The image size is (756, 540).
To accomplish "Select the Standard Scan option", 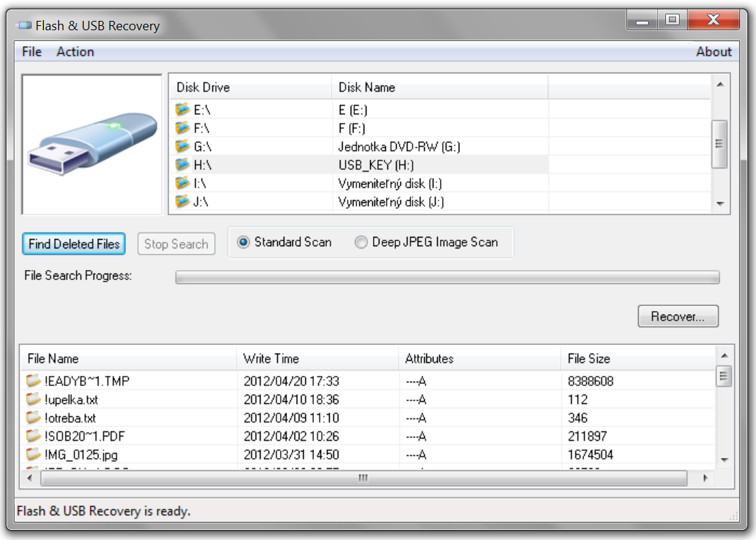I will click(x=243, y=242).
